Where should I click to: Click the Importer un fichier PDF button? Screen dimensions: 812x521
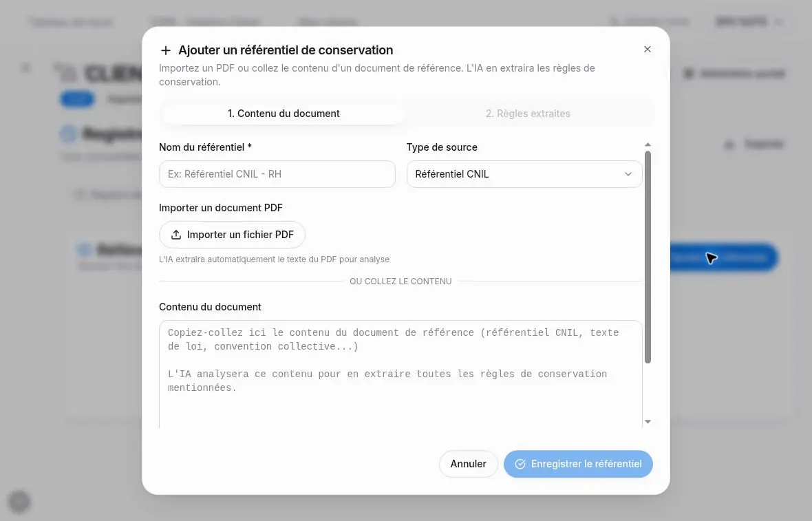pyautogui.click(x=232, y=235)
